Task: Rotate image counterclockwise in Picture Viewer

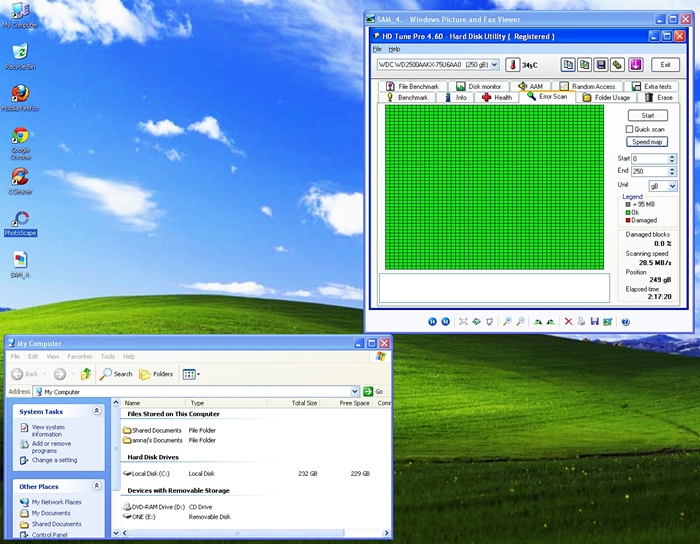Action: (550, 321)
